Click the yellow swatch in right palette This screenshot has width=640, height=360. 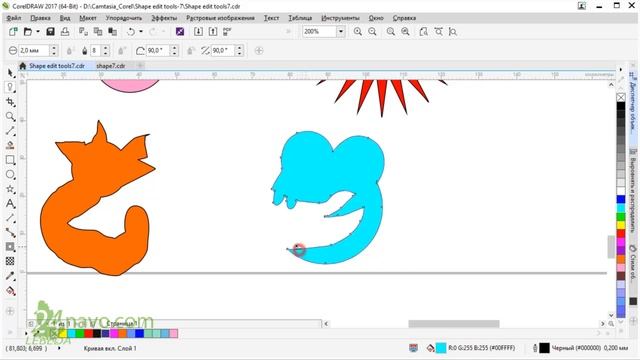click(x=621, y=225)
